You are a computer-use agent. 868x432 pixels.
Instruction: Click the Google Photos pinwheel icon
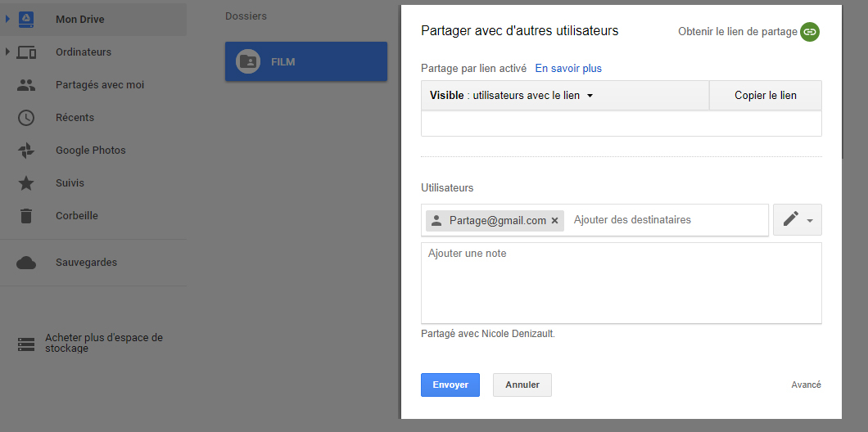pyautogui.click(x=26, y=151)
